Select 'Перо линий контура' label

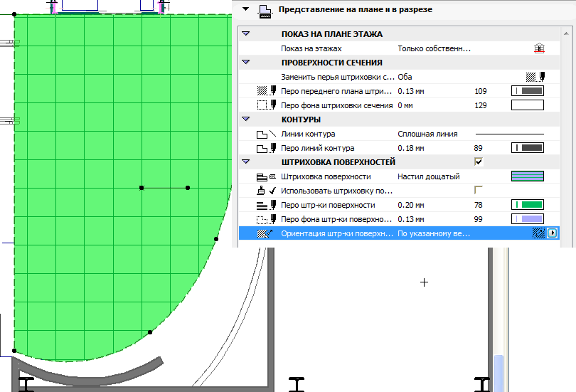(317, 148)
